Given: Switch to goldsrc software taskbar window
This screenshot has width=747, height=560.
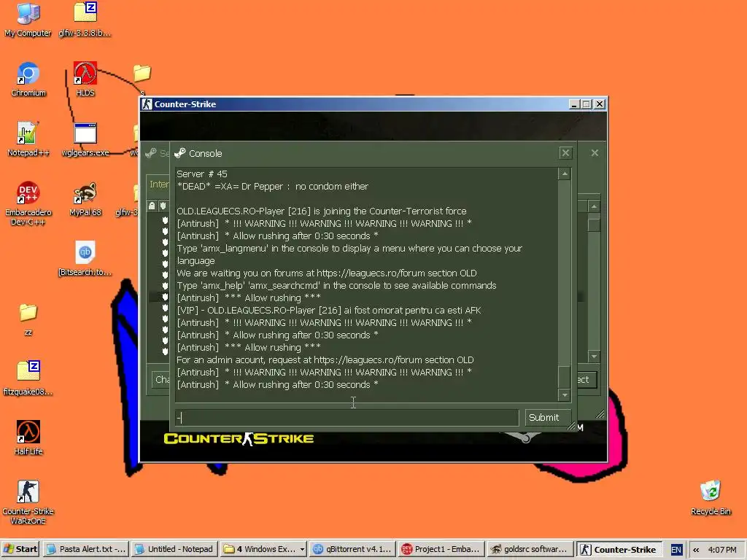Looking at the screenshot, I should [x=530, y=549].
